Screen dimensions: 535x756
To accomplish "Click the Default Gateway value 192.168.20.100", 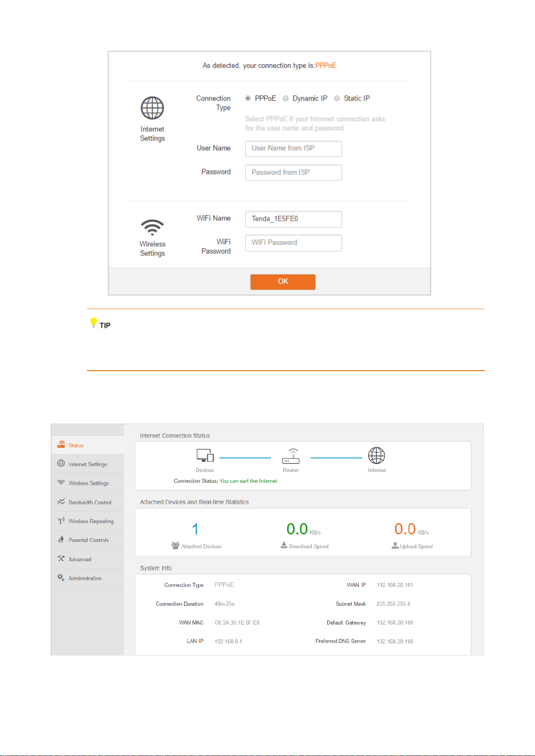I will point(395,622).
